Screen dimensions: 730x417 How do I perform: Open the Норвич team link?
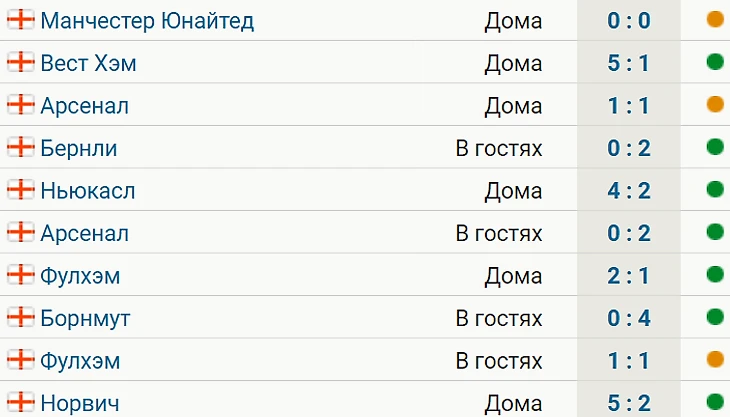(80, 403)
